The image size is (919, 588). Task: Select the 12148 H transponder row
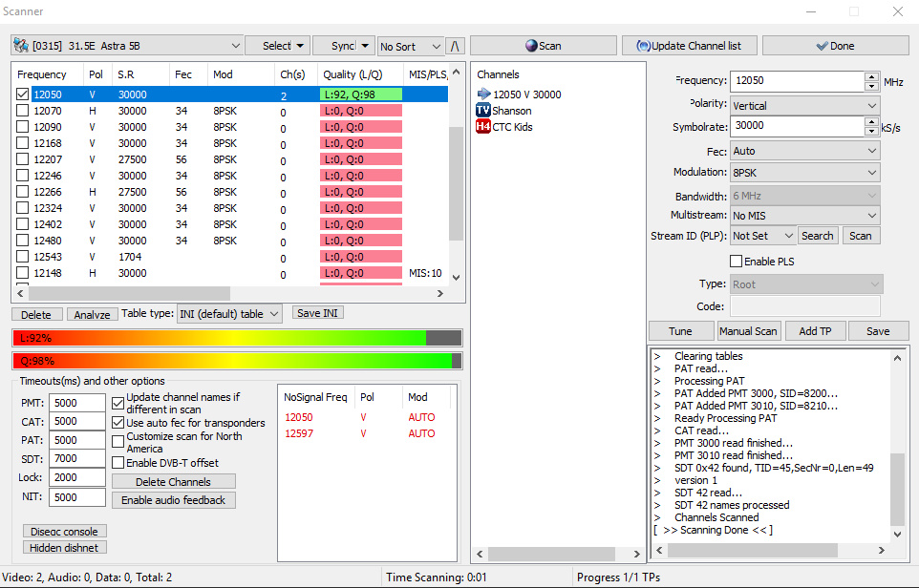pyautogui.click(x=231, y=273)
